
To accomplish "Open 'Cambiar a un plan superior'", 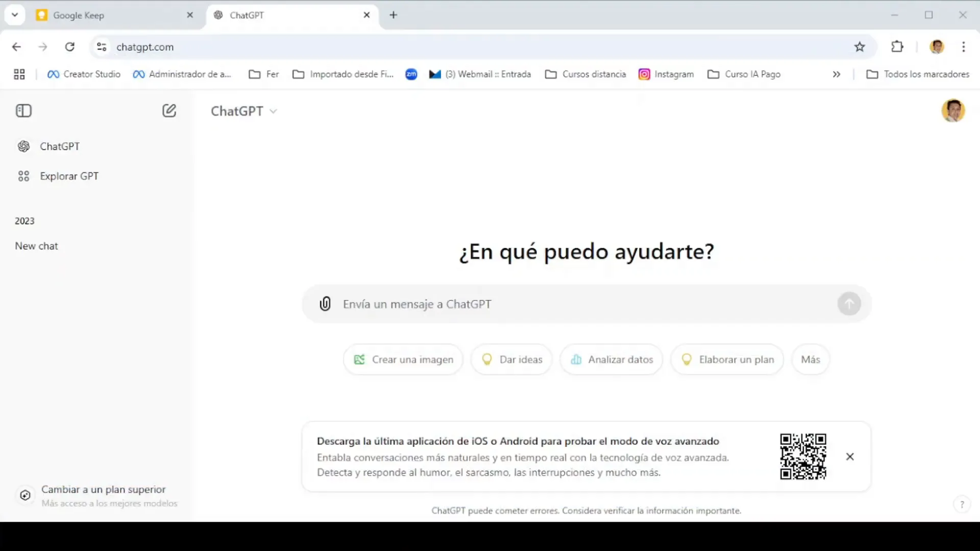I will (x=97, y=496).
